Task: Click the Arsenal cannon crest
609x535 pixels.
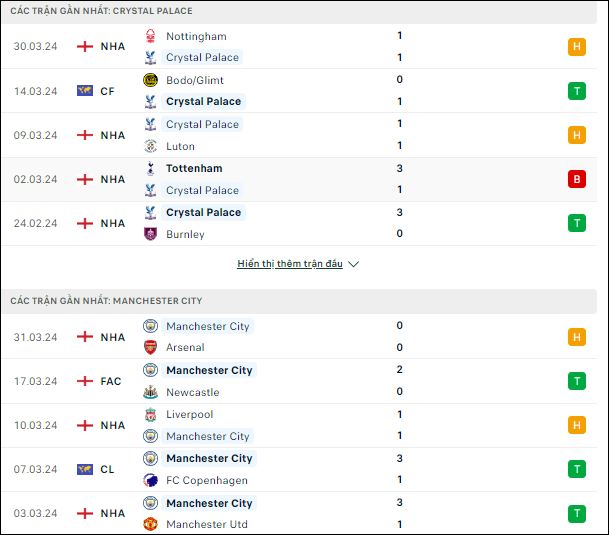Action: pyautogui.click(x=150, y=347)
